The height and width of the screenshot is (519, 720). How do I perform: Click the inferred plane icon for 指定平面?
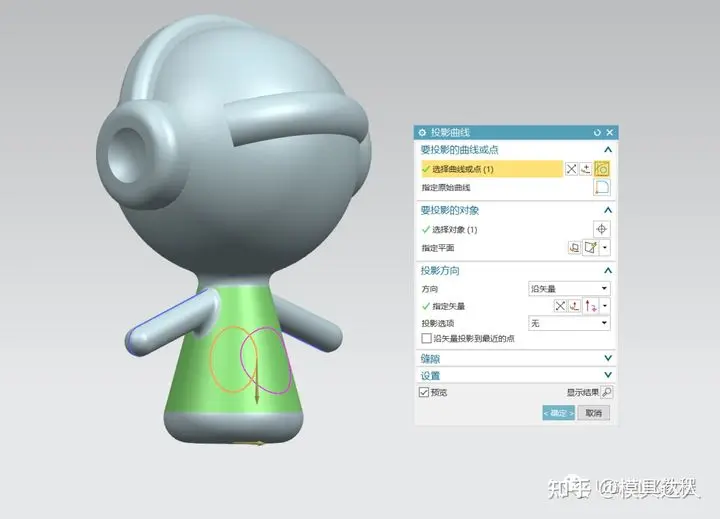[x=591, y=248]
